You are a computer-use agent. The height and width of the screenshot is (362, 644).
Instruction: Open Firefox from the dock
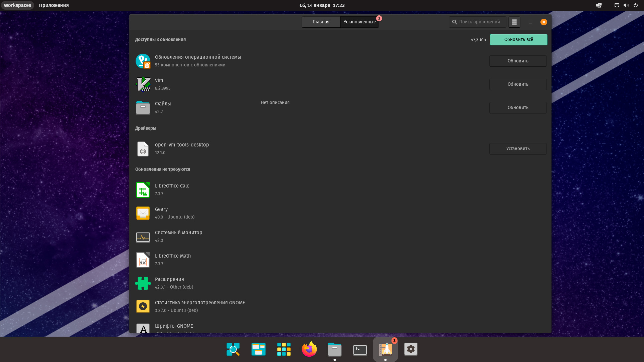click(309, 349)
